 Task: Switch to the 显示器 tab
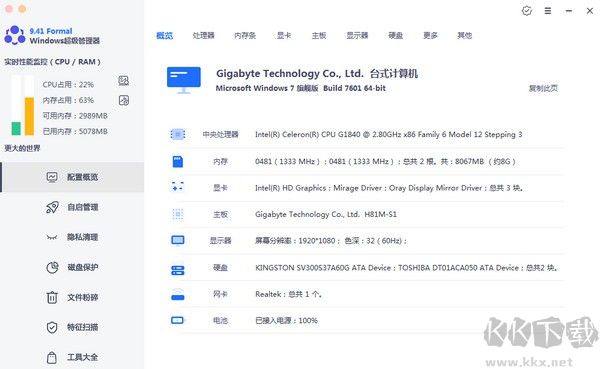click(x=357, y=36)
